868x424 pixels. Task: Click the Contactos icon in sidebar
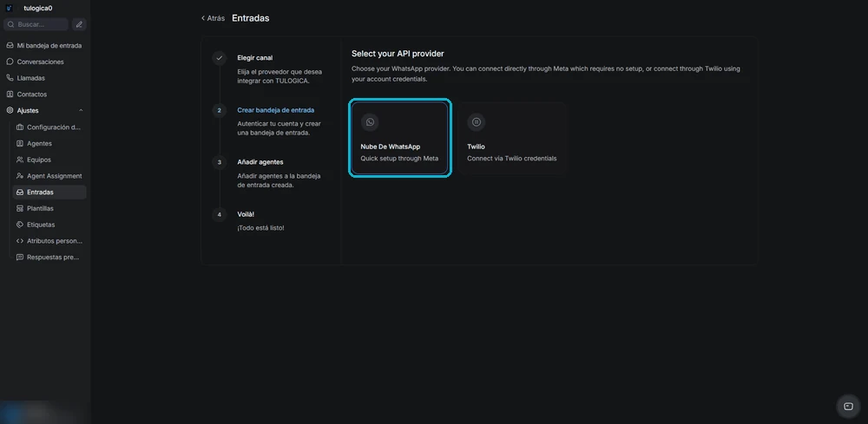click(10, 95)
